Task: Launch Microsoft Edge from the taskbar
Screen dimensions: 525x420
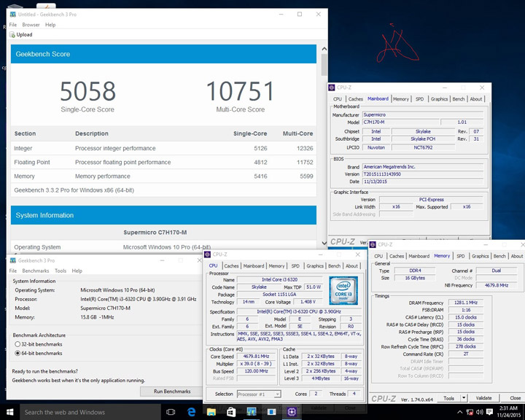Action: 191,412
